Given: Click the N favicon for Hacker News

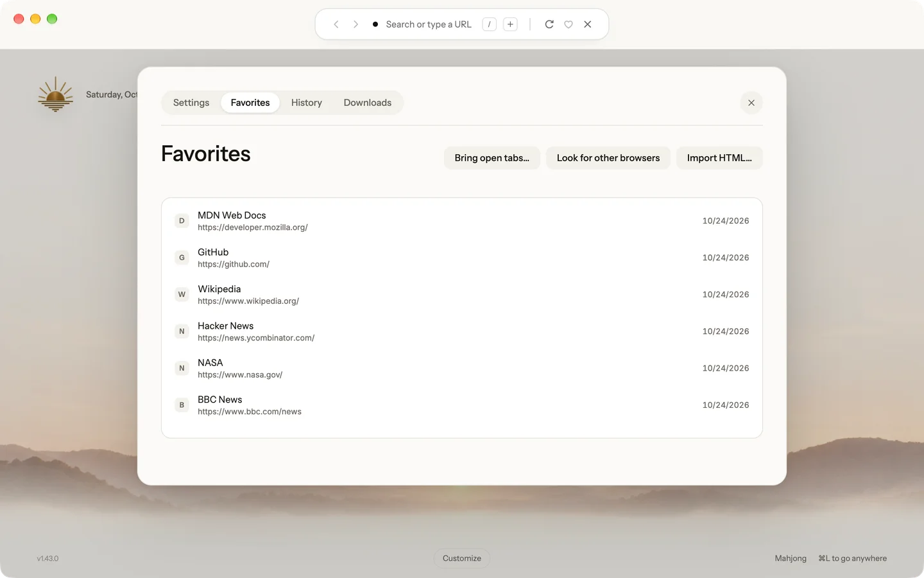Looking at the screenshot, I should coord(182,331).
